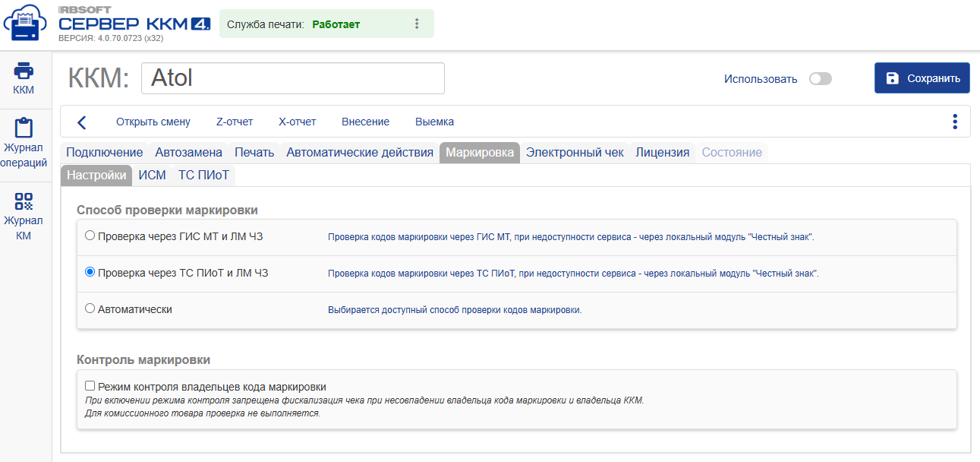Click the ККМ name field containing Atol

(293, 78)
